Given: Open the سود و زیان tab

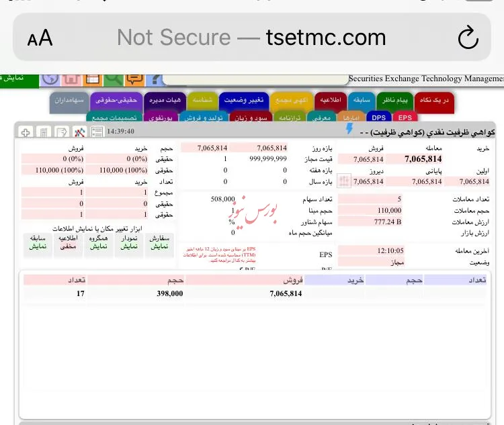Looking at the screenshot, I should 251,117.
